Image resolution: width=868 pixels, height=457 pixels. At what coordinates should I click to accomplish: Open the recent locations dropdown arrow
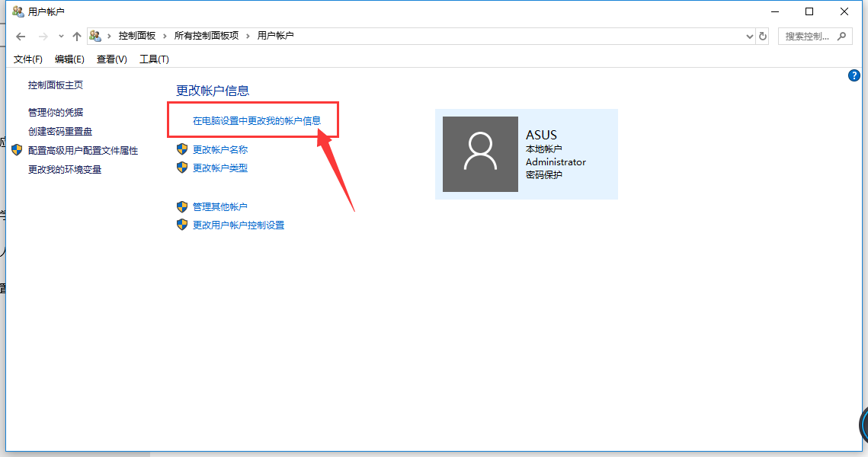pyautogui.click(x=61, y=37)
